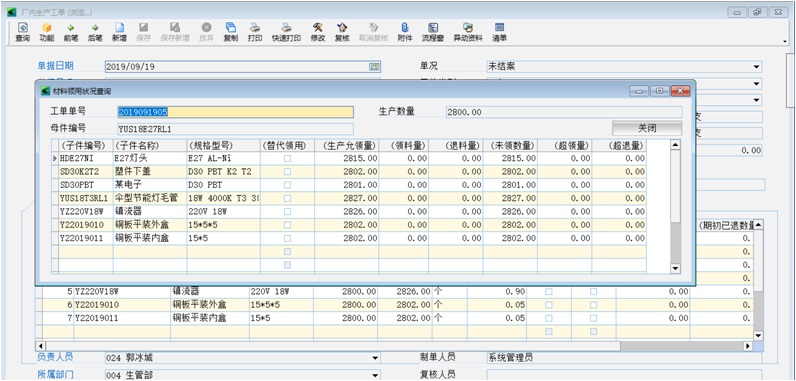The image size is (796, 381).
Task: Show the 清单 list view
Action: point(499,32)
